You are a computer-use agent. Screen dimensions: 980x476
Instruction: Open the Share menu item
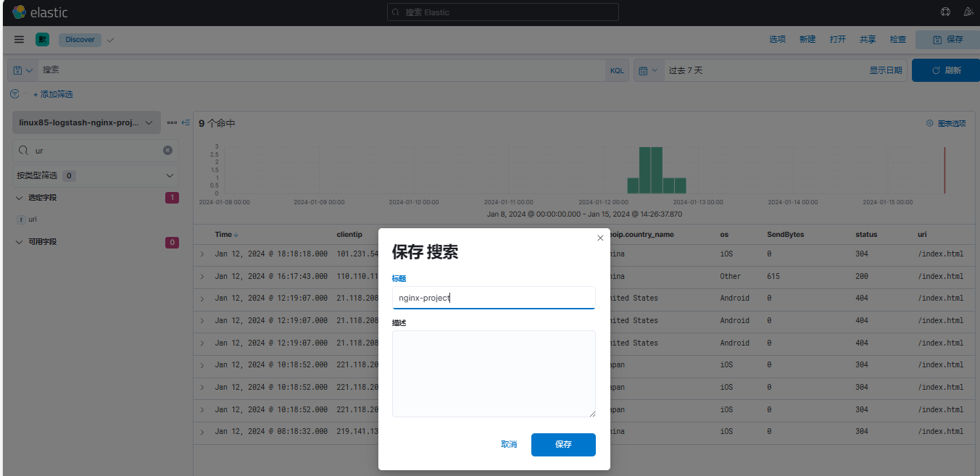coord(867,39)
